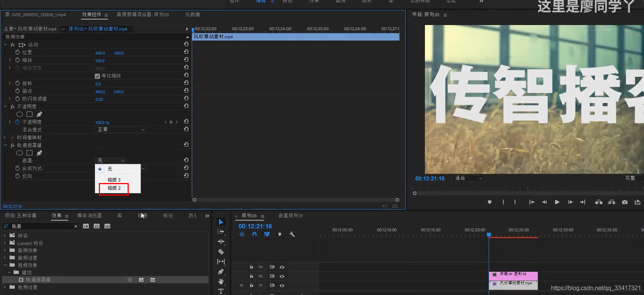644x295 pixels.
Task: Expand the Lumetri 预设 folder
Action: (5, 243)
